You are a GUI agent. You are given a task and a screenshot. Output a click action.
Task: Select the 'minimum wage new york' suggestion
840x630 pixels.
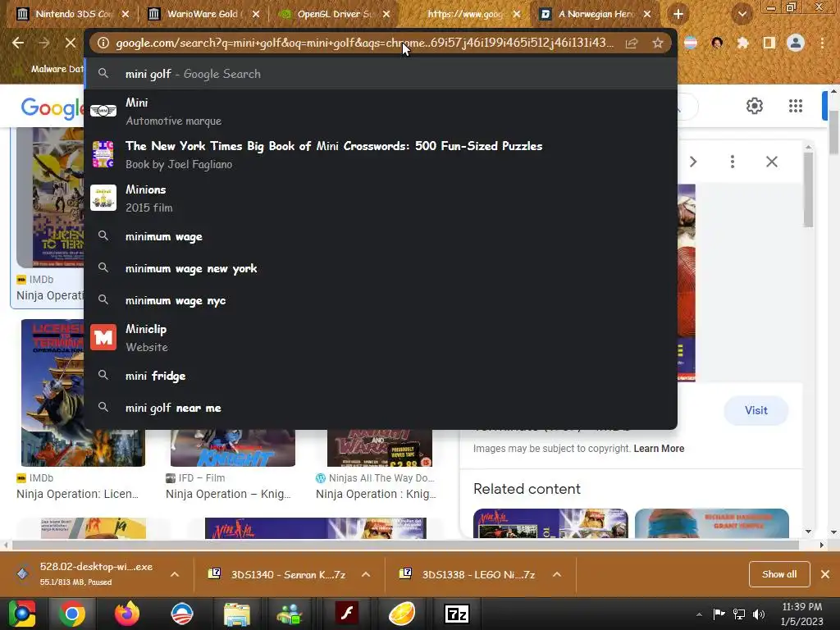[381, 268]
